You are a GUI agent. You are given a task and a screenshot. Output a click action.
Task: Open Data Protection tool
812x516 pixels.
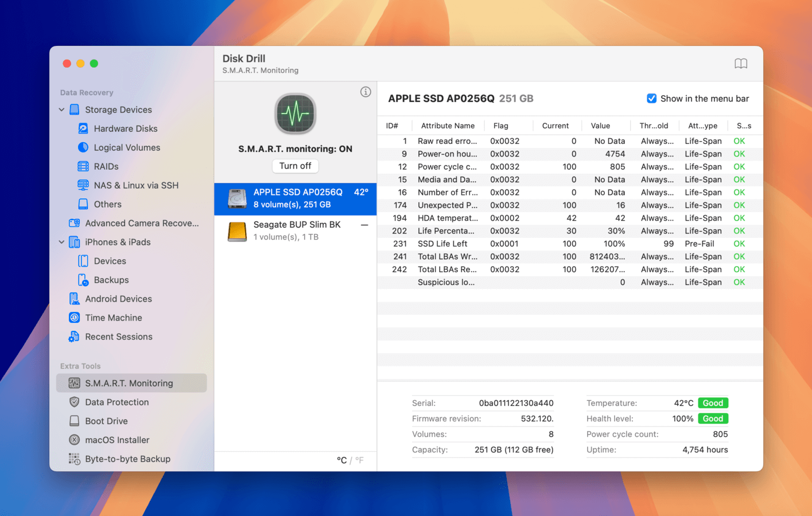[x=117, y=402]
